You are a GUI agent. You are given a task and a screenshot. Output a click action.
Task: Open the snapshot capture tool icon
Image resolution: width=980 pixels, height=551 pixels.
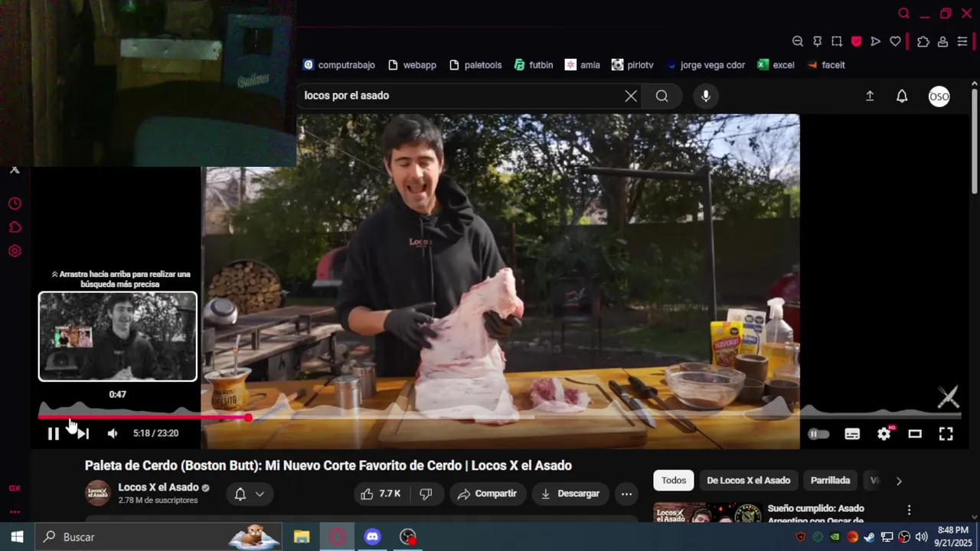[x=837, y=41]
